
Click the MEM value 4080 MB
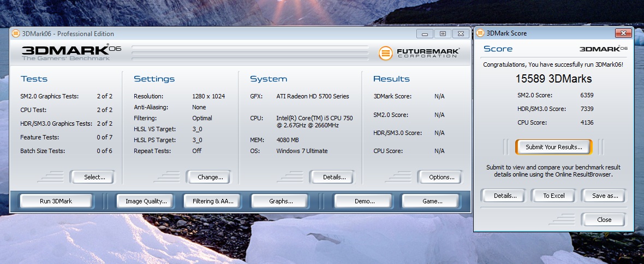click(x=288, y=140)
